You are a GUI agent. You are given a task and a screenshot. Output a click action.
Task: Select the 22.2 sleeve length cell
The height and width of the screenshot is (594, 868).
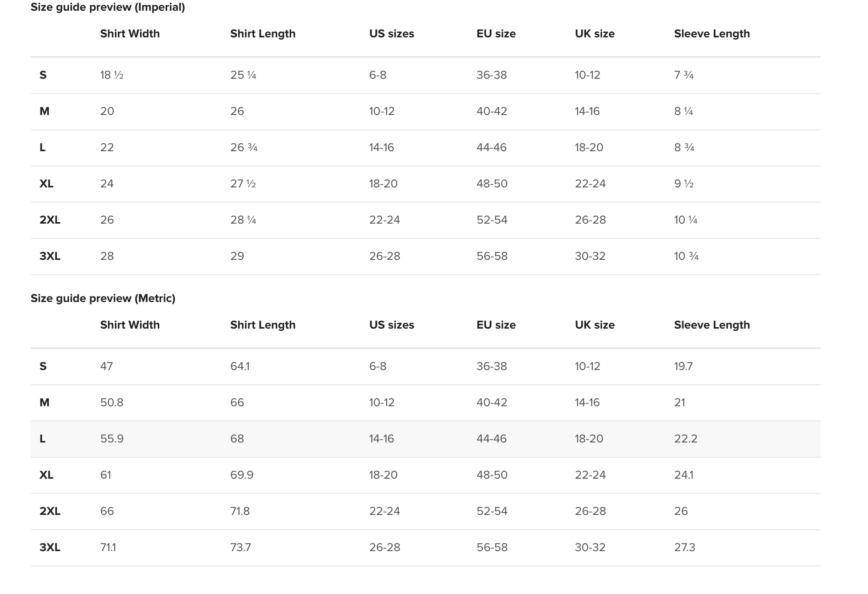pos(685,439)
